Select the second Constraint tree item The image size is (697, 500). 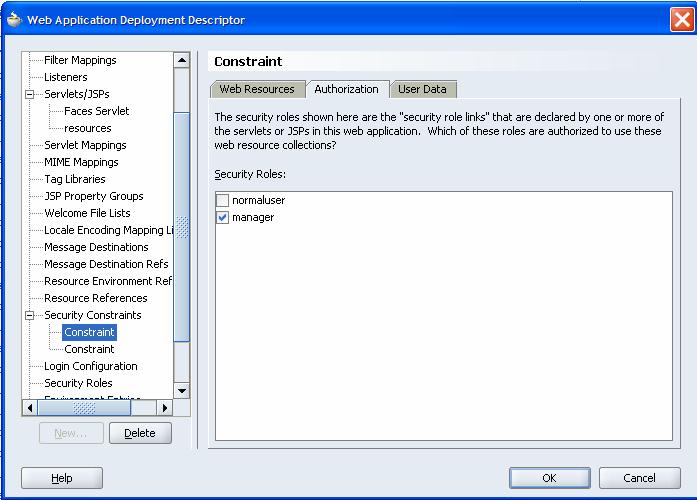(x=89, y=349)
